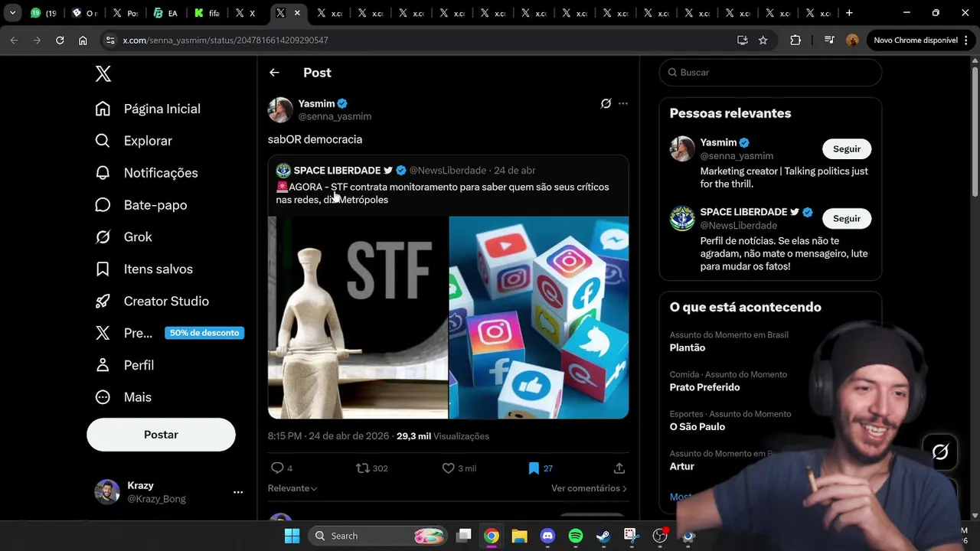Click the 29,3 mil Visualizações count
The width and height of the screenshot is (980, 551).
(443, 436)
